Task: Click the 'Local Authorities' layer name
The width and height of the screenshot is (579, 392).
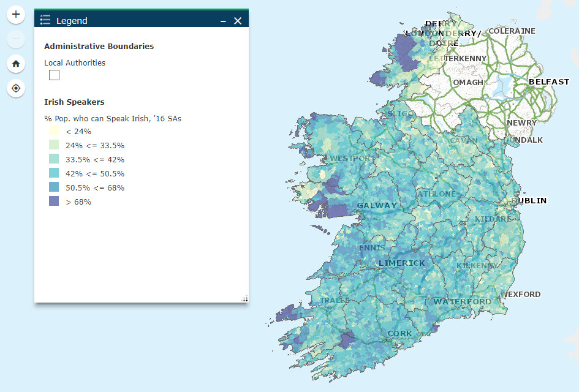Action: (x=74, y=62)
